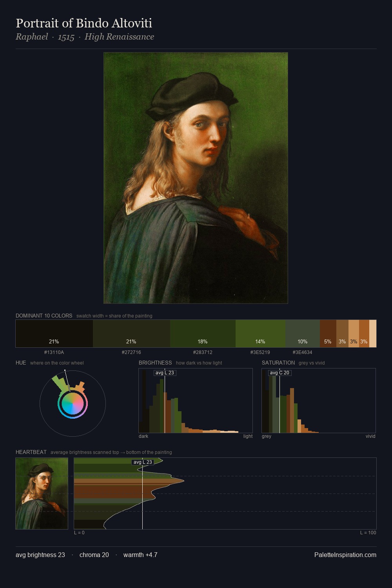Click the 'avg L 23' marker in Heartbeat chart
The width and height of the screenshot is (392, 588).
[143, 462]
